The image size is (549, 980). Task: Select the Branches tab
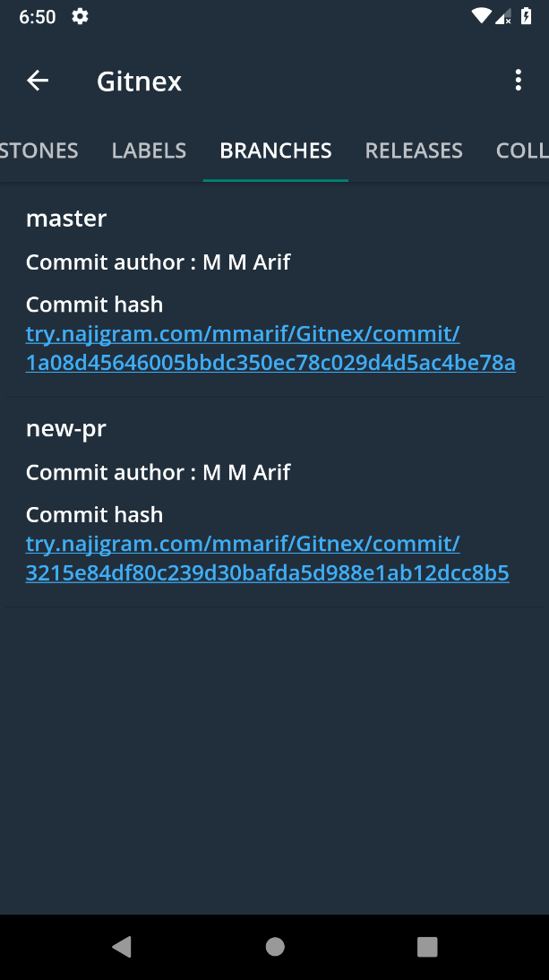276,150
